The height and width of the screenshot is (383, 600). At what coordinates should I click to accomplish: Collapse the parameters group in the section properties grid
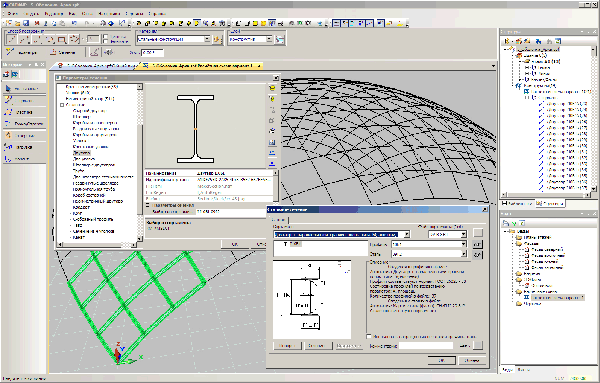148,205
